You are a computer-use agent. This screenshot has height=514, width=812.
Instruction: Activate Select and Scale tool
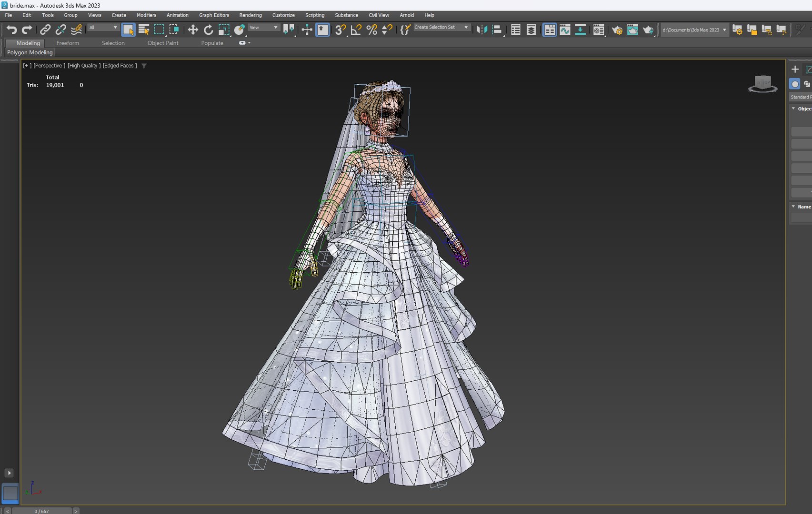pos(224,30)
